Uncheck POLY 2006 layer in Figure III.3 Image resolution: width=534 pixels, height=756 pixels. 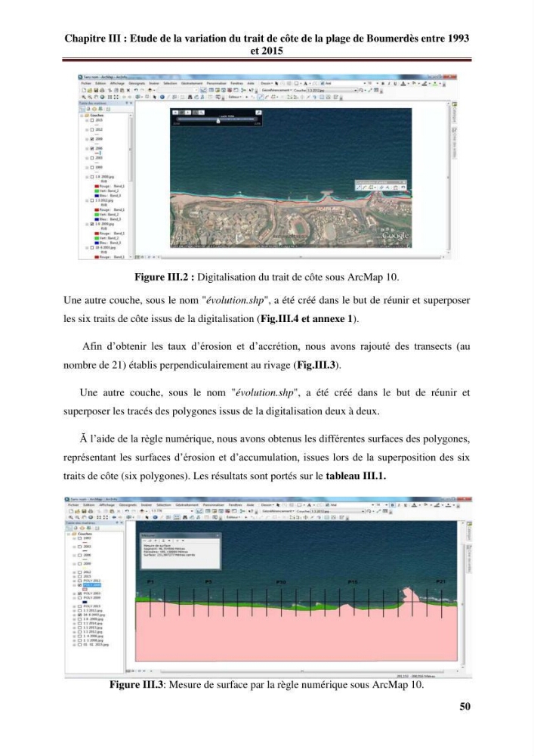click(79, 585)
